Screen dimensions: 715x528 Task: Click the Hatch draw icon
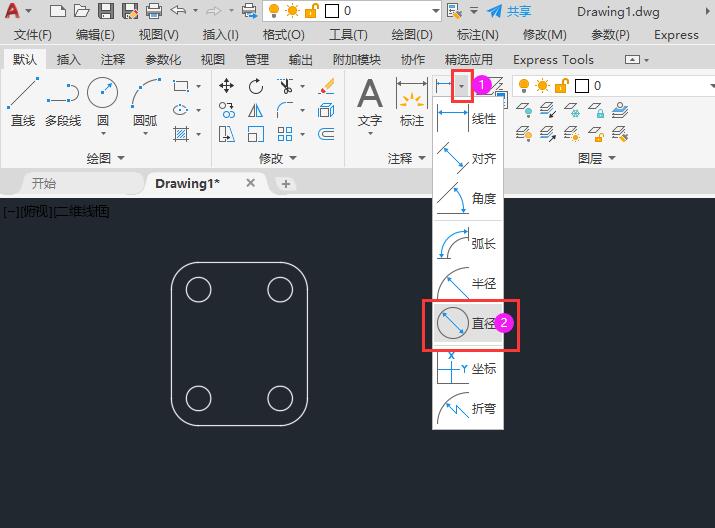point(181,134)
